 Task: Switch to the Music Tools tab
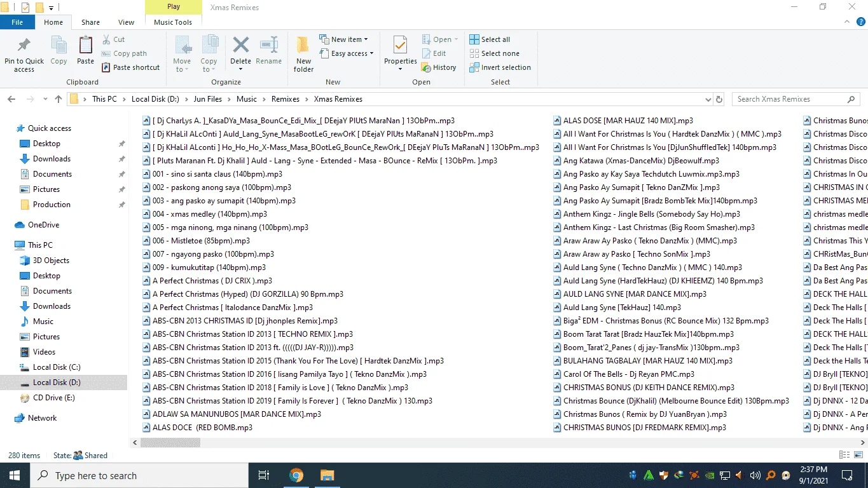pos(173,22)
